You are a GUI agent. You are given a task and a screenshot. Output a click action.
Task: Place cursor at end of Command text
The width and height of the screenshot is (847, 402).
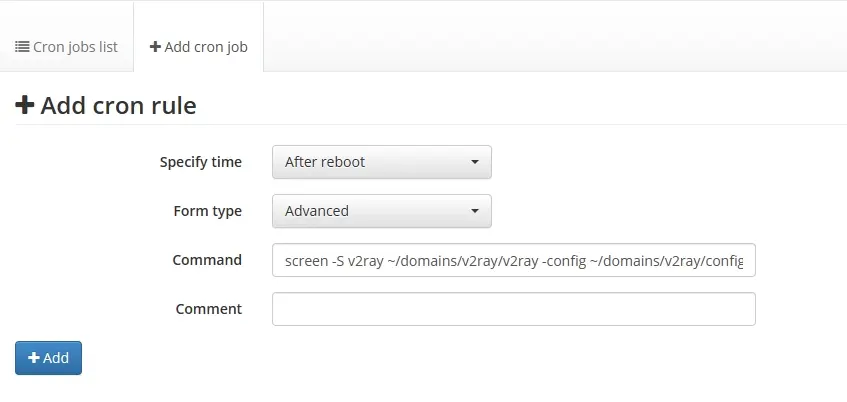(x=748, y=260)
